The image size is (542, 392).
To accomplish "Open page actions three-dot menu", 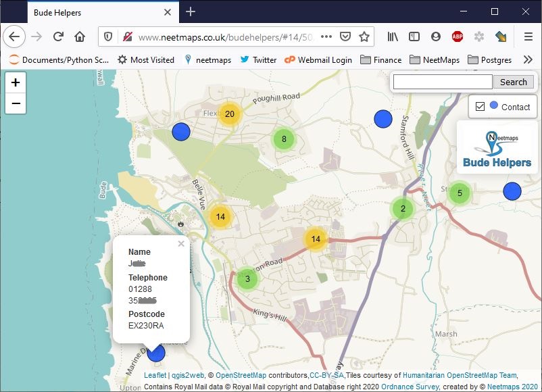I will pyautogui.click(x=326, y=36).
